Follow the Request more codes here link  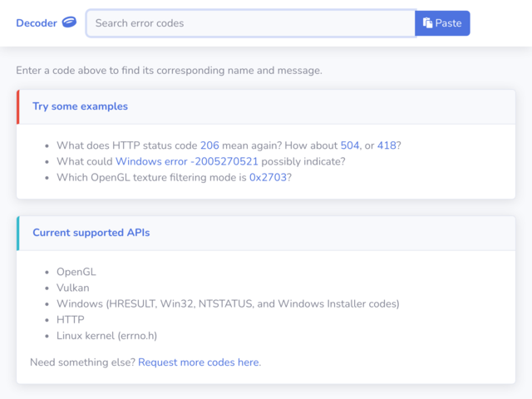pyautogui.click(x=199, y=362)
